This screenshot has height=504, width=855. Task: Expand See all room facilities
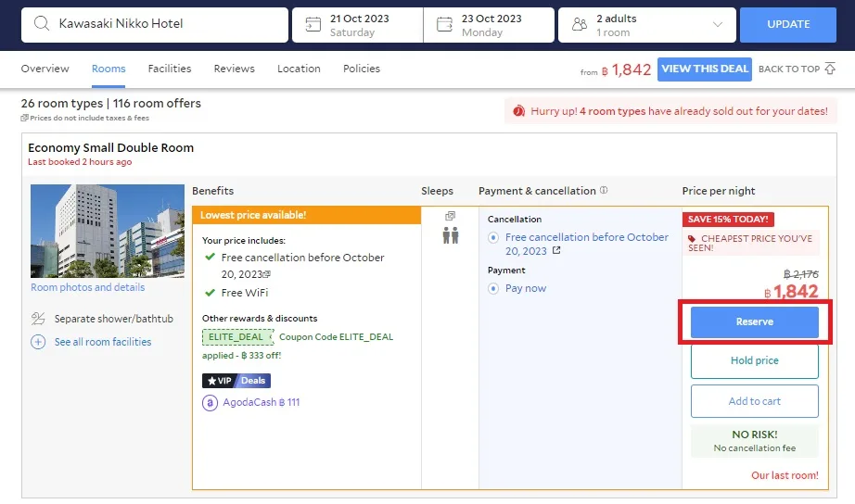(x=103, y=342)
